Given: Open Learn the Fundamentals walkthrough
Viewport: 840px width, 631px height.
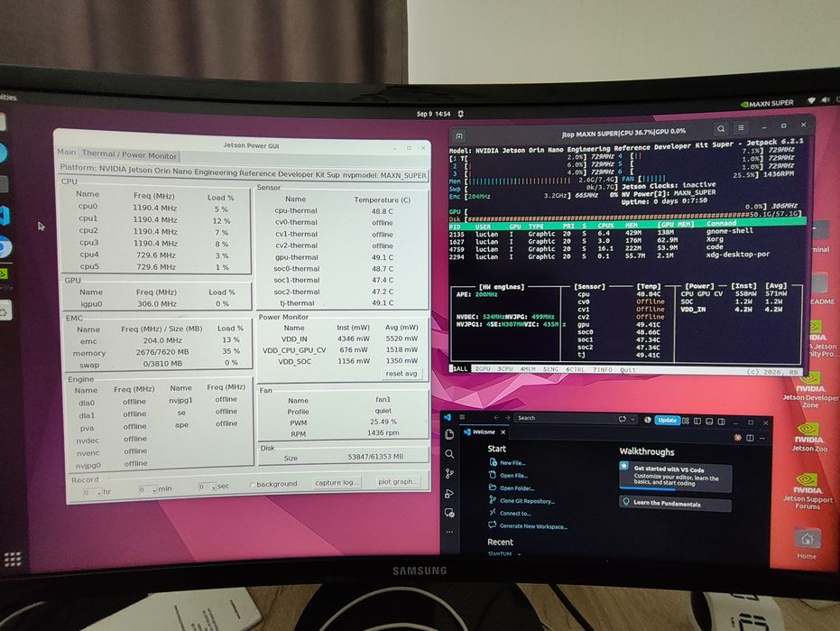Looking at the screenshot, I should [x=676, y=504].
